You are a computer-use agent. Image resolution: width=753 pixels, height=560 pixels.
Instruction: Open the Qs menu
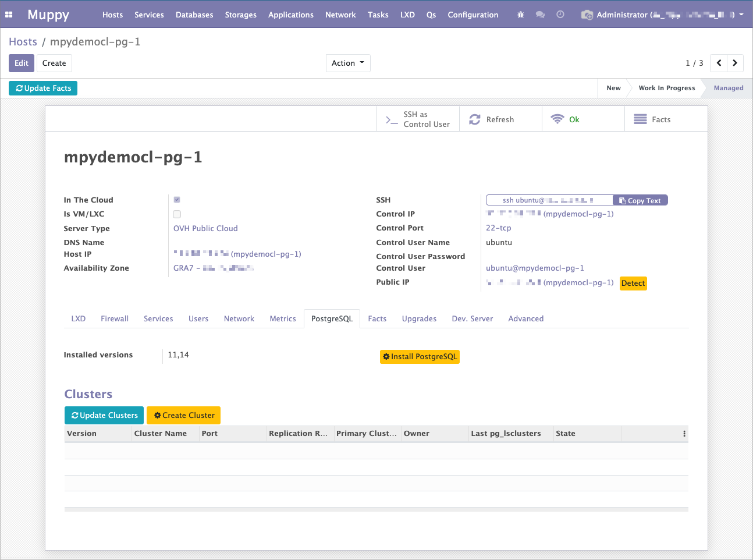[431, 15]
